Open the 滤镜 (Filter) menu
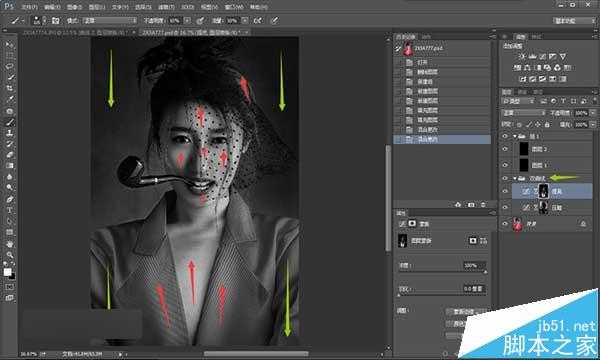 click(166, 7)
